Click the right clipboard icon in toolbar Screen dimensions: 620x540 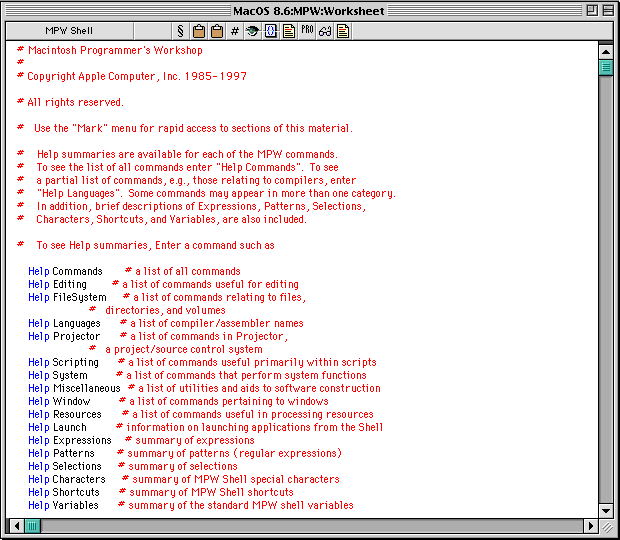pyautogui.click(x=216, y=31)
